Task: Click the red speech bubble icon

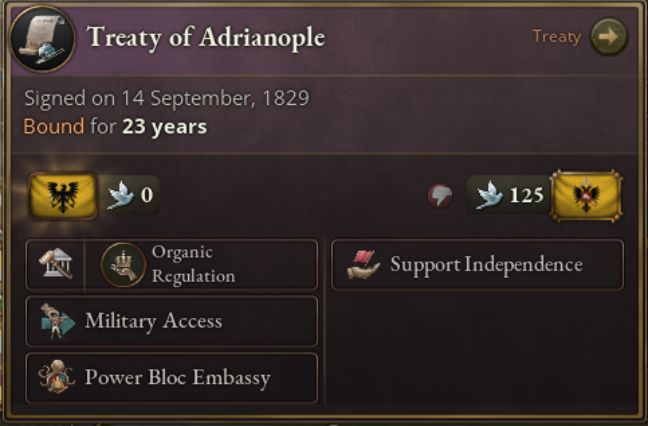Action: coord(440,195)
